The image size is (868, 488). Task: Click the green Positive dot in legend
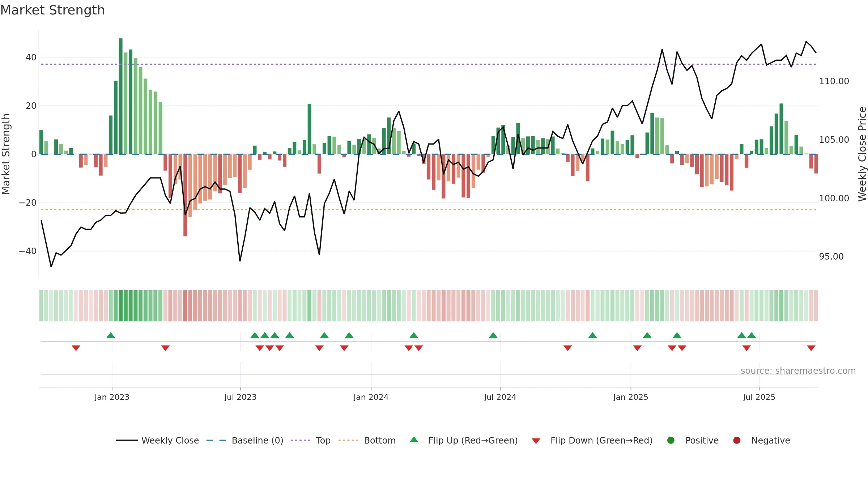coord(671,440)
